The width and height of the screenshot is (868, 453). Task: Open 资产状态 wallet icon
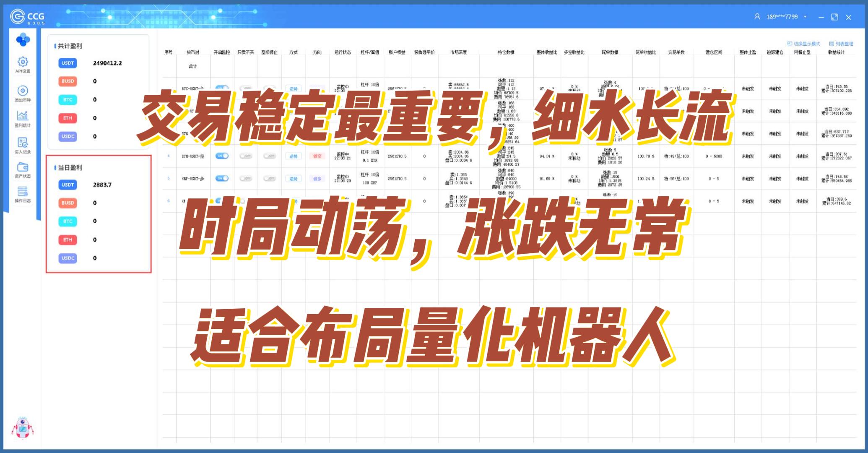23,169
